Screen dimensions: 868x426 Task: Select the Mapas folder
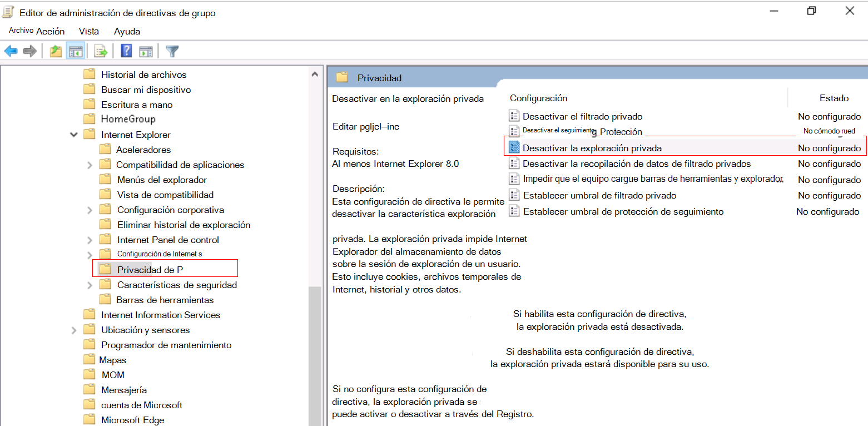(113, 360)
